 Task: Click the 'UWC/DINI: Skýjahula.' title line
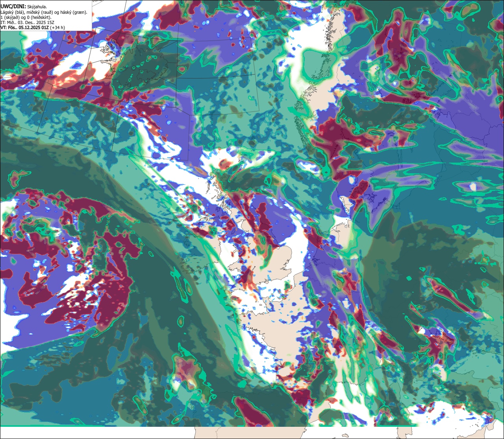point(24,7)
